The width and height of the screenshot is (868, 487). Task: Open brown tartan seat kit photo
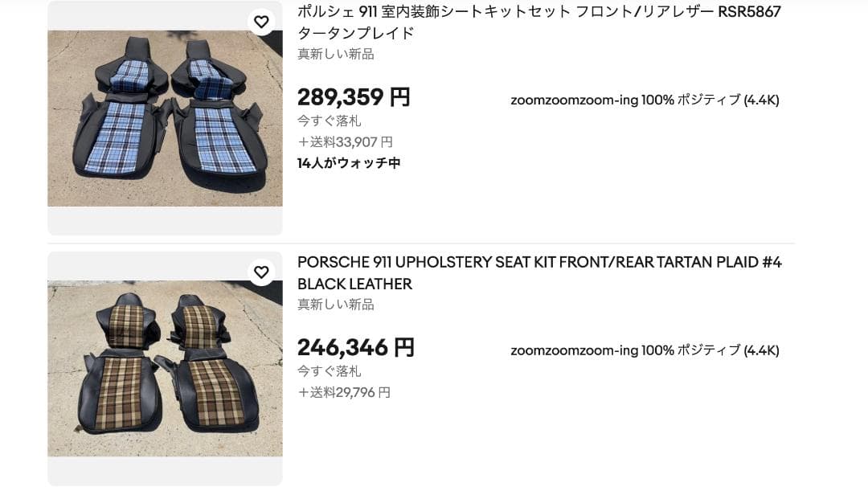point(165,368)
